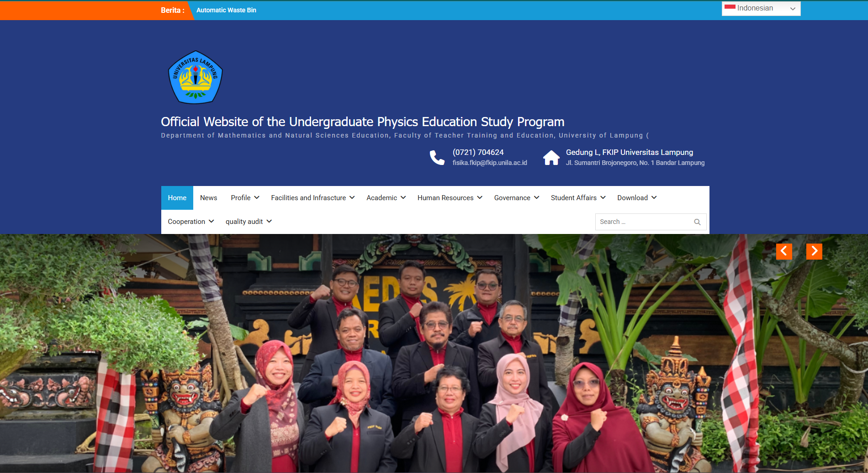Expand the Human Resources menu
This screenshot has width=868, height=473.
[x=450, y=198]
